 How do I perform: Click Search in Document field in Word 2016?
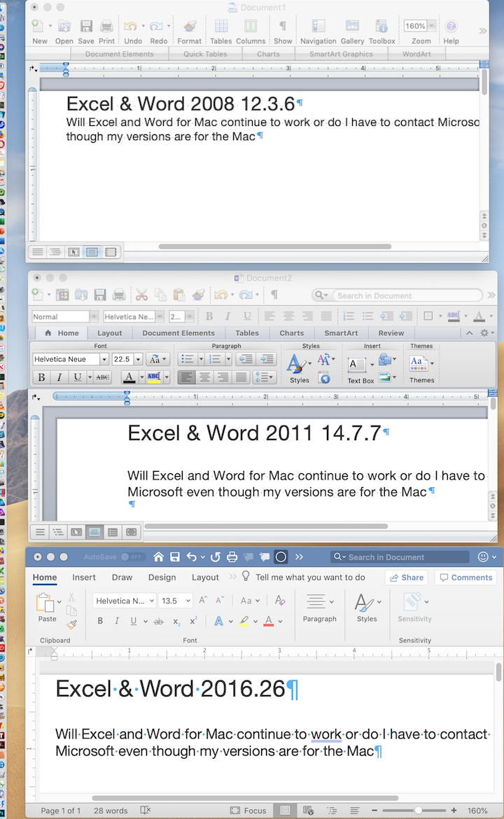[x=400, y=556]
